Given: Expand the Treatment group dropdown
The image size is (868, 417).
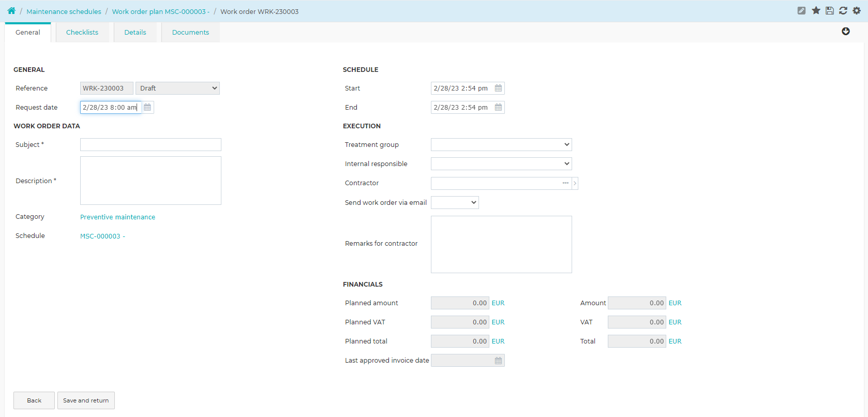Looking at the screenshot, I should coord(501,145).
